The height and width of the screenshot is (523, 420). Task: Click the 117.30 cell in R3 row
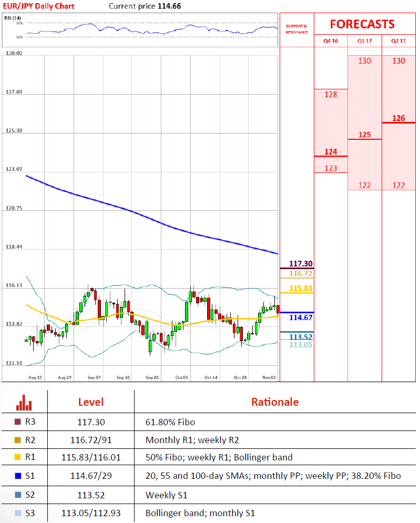(91, 422)
